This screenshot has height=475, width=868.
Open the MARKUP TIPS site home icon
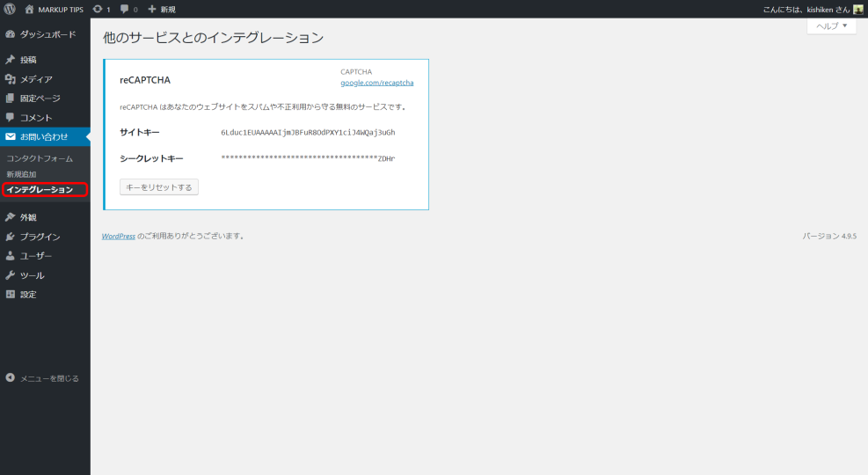point(30,9)
